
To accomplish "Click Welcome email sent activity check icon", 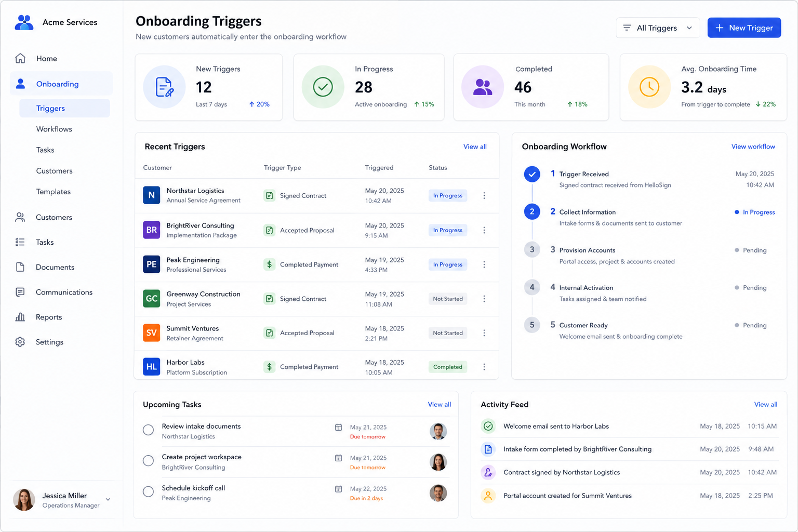I will pyautogui.click(x=488, y=426).
